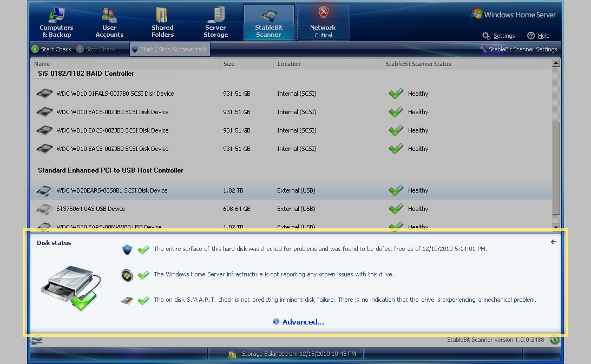Screen dimensions: 591x364
Task: Click the 1.82 TB size of WD20EARS-00S8B1
Action: tap(233, 190)
